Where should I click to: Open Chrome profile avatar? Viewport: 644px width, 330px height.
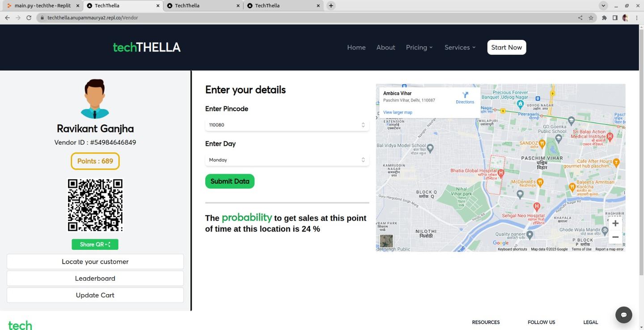coord(625,18)
